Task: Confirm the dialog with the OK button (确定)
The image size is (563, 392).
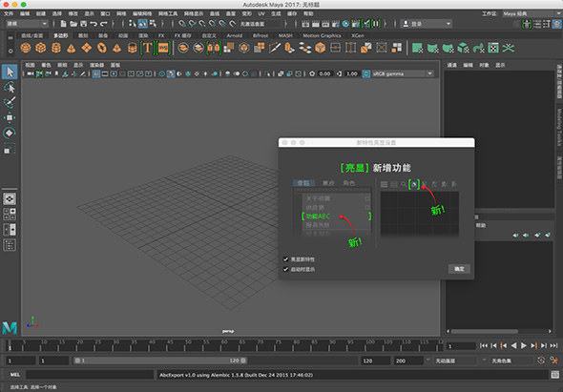Action: point(459,269)
